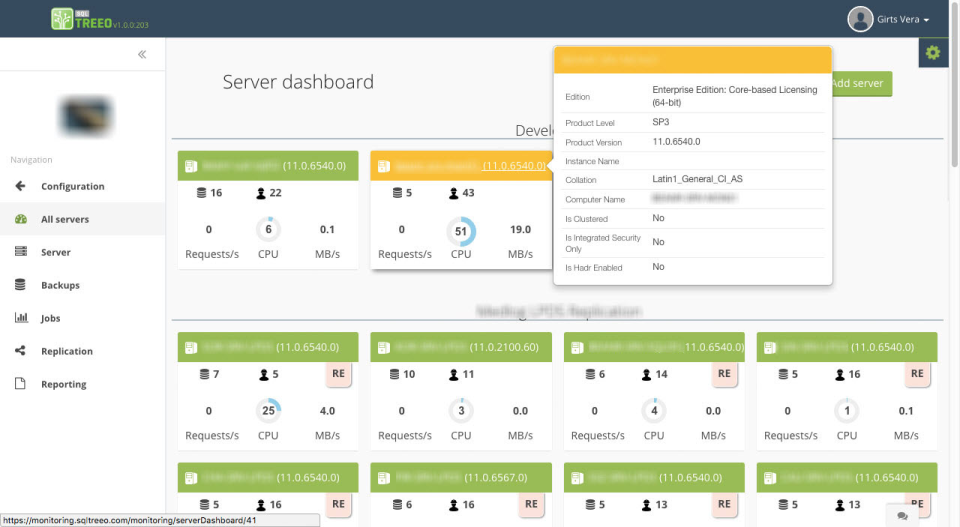Open the Replication section
960x527 pixels.
[67, 351]
